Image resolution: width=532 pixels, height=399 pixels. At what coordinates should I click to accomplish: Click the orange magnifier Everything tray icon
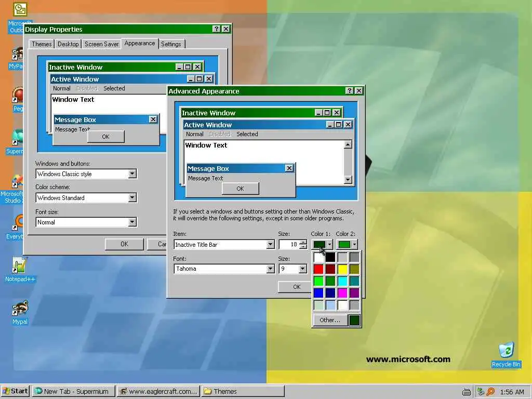[490, 392]
